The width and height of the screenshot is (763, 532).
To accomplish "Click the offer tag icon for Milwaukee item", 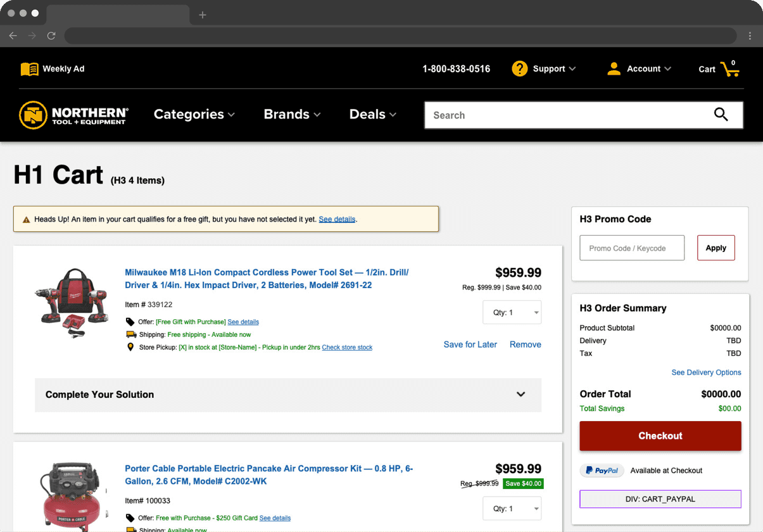I will (x=130, y=322).
